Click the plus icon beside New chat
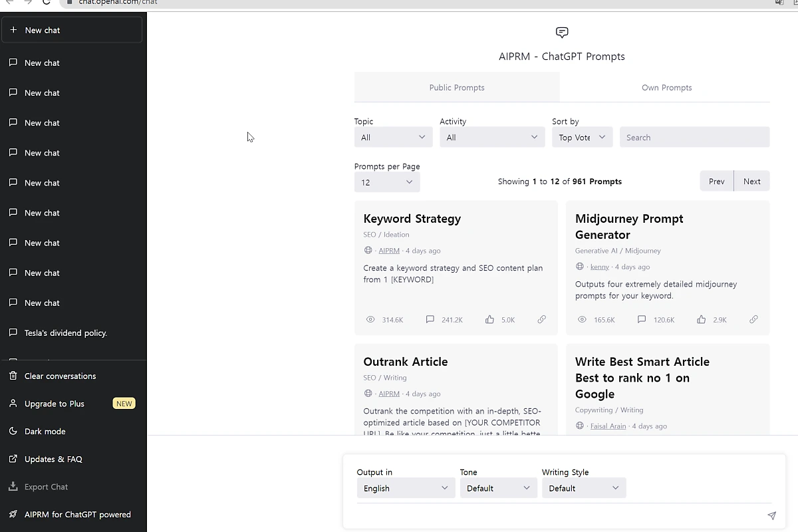The image size is (798, 532). click(13, 30)
